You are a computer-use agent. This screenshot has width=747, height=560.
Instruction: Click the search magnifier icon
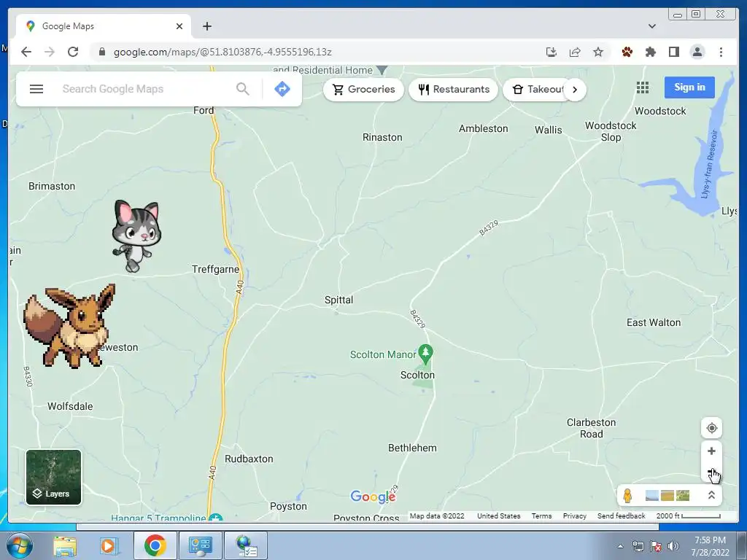[242, 89]
